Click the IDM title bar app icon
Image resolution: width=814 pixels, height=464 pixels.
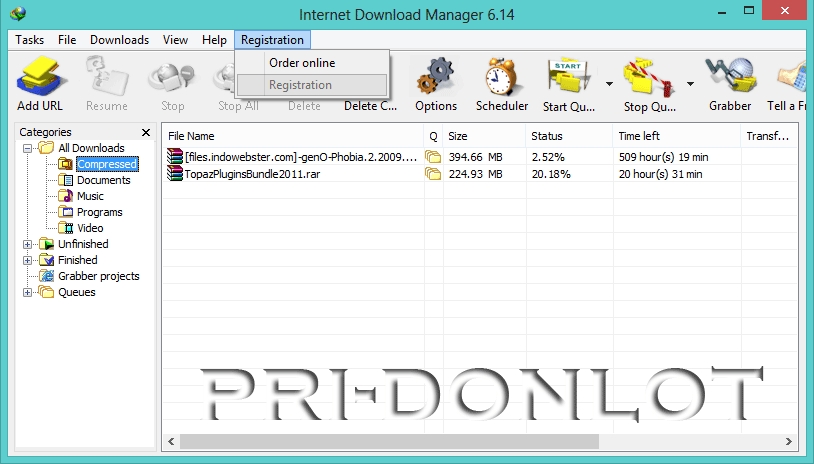pyautogui.click(x=18, y=13)
